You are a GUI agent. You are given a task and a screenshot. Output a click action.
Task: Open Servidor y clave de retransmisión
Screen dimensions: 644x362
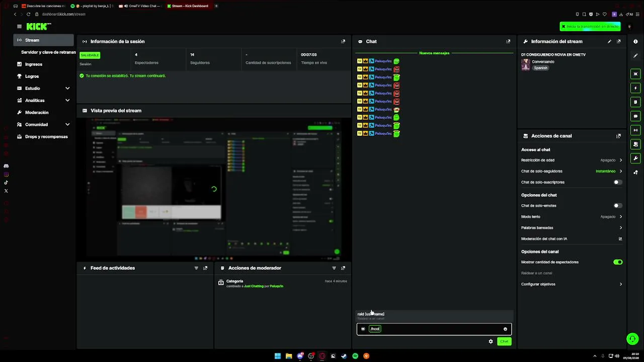(x=48, y=52)
